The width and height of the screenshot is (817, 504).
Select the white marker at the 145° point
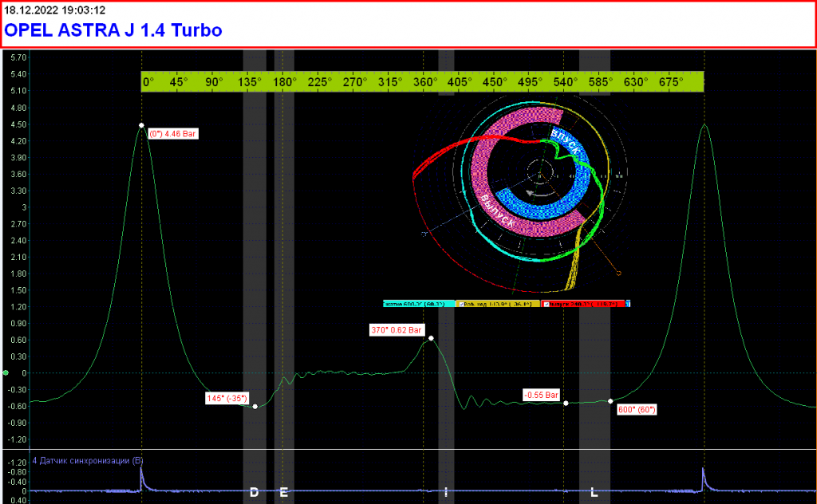255,407
